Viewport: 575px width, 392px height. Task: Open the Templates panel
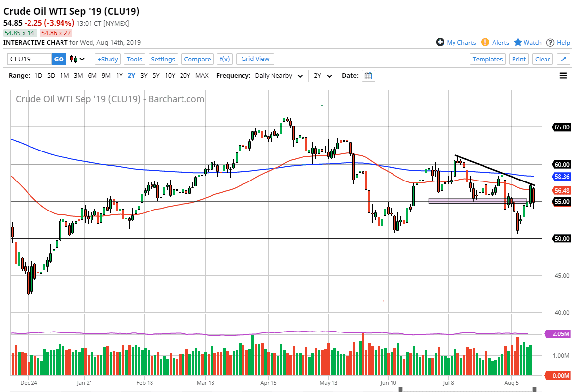(x=487, y=59)
